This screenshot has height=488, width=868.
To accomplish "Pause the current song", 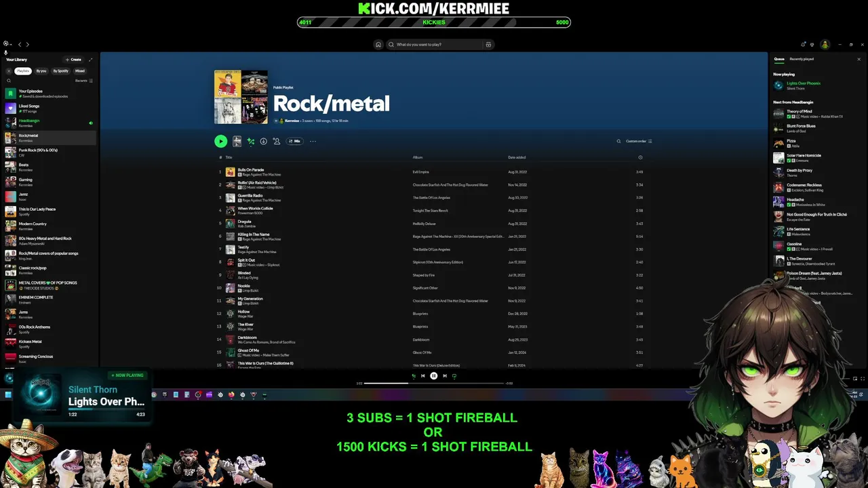I will click(x=434, y=376).
